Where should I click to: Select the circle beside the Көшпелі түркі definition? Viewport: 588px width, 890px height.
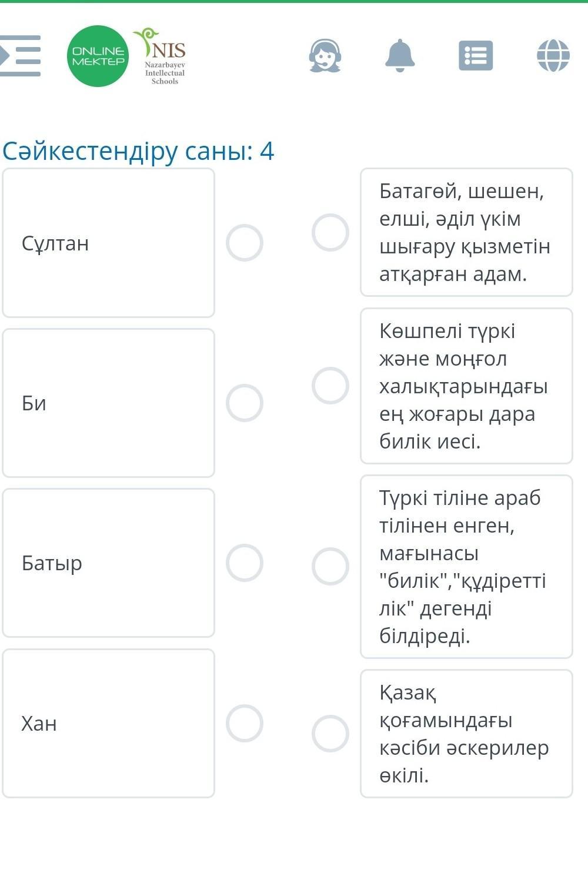[330, 386]
